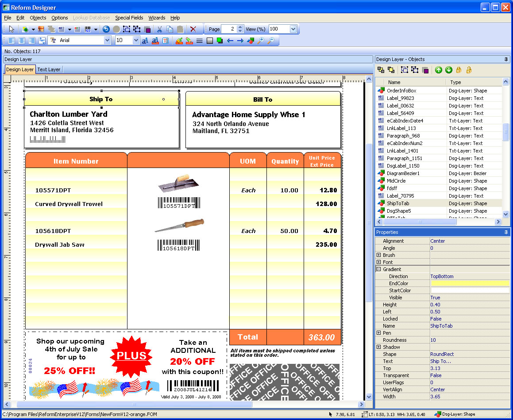Click the copy icon in main toolbar
Viewport: 513px width, 420px height.
point(170,29)
